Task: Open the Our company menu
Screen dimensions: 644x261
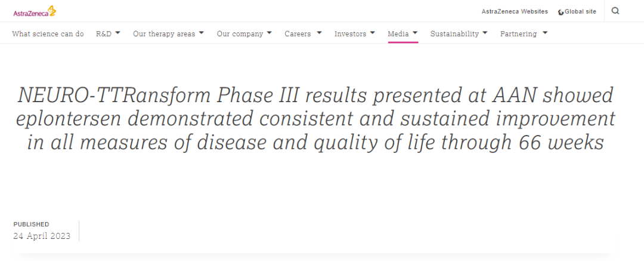Action: pos(240,34)
